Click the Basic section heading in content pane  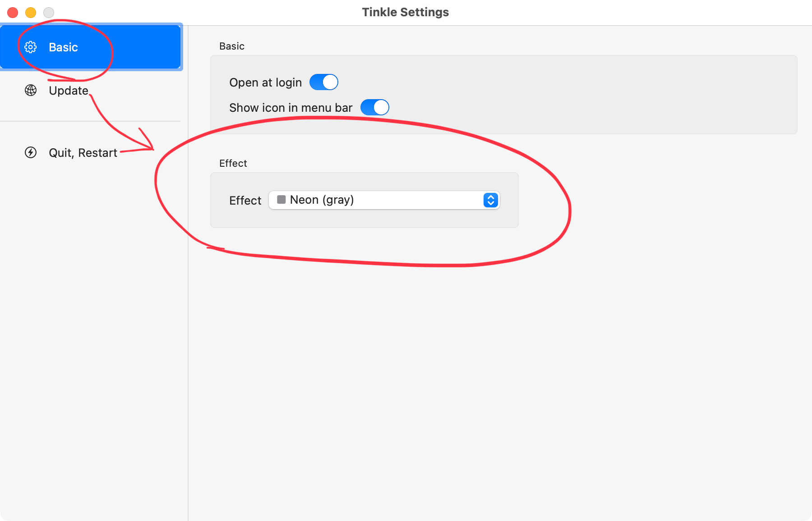pyautogui.click(x=232, y=46)
